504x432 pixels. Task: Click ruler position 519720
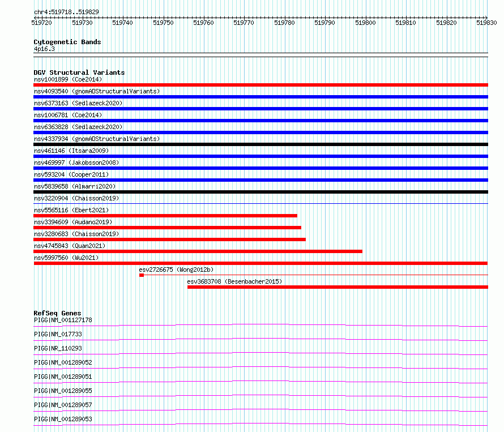pyautogui.click(x=41, y=23)
